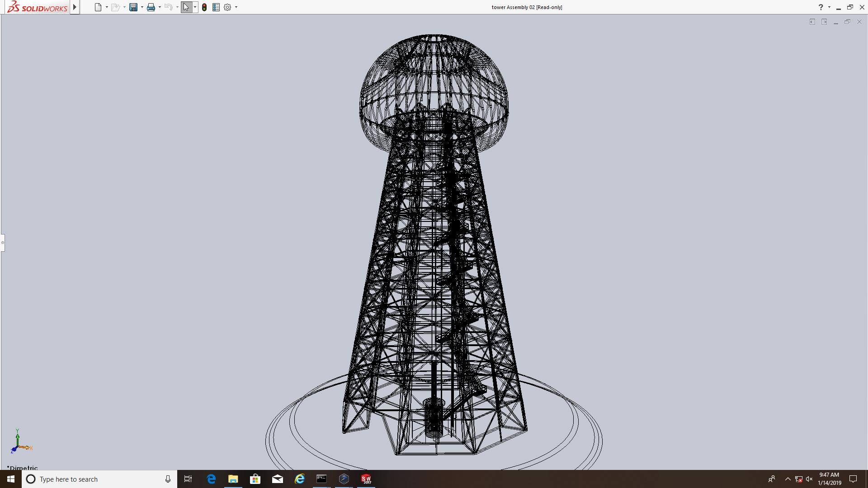Click the Rebuild traffic light icon
This screenshot has width=868, height=488.
[x=204, y=7]
